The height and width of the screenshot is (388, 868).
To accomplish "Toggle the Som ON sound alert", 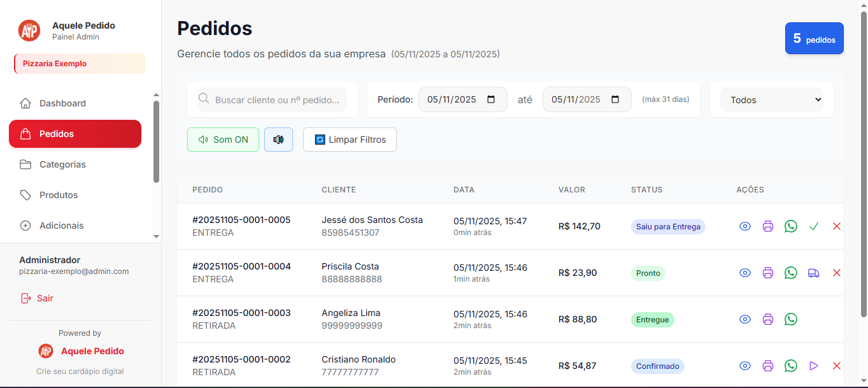I will click(223, 139).
